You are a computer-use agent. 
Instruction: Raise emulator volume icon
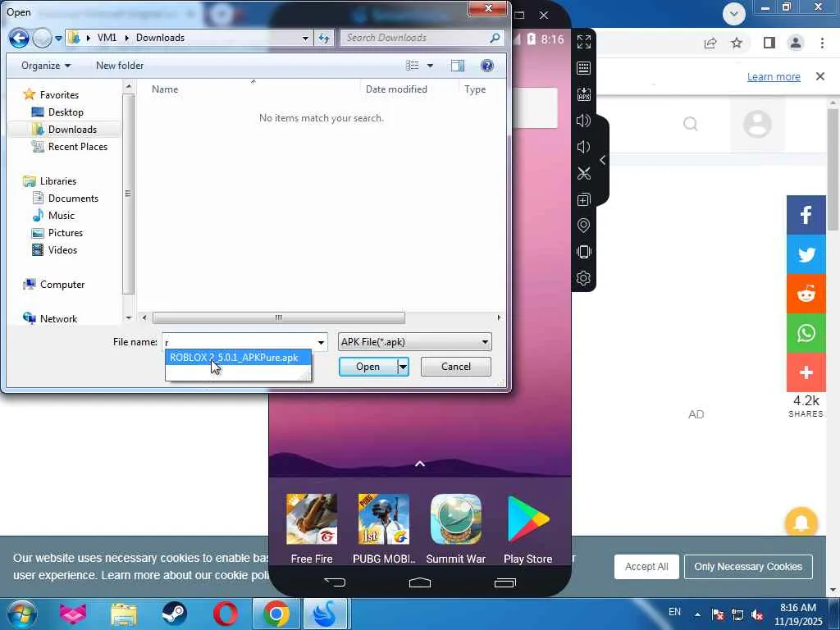point(584,121)
